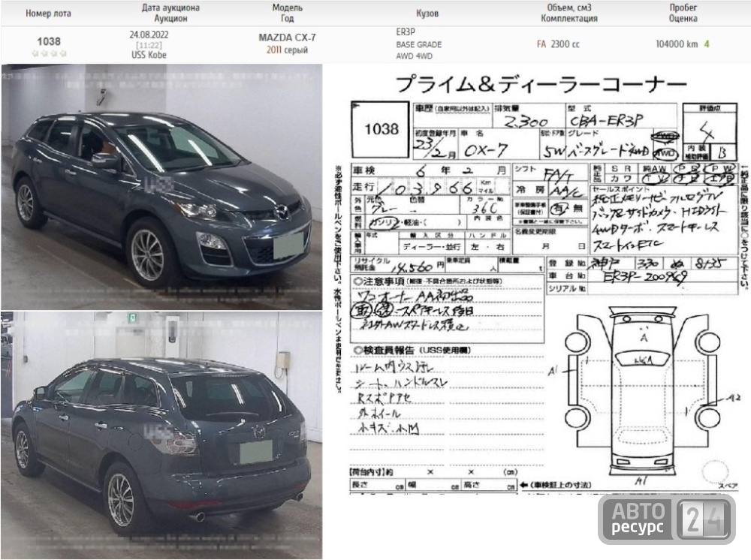The image size is (751, 560).
Task: Click the '検査員報告' inspector report heading
Action: click(412, 350)
